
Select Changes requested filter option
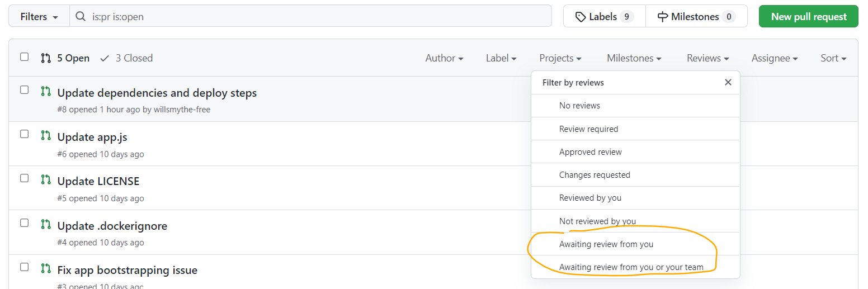tap(635, 174)
